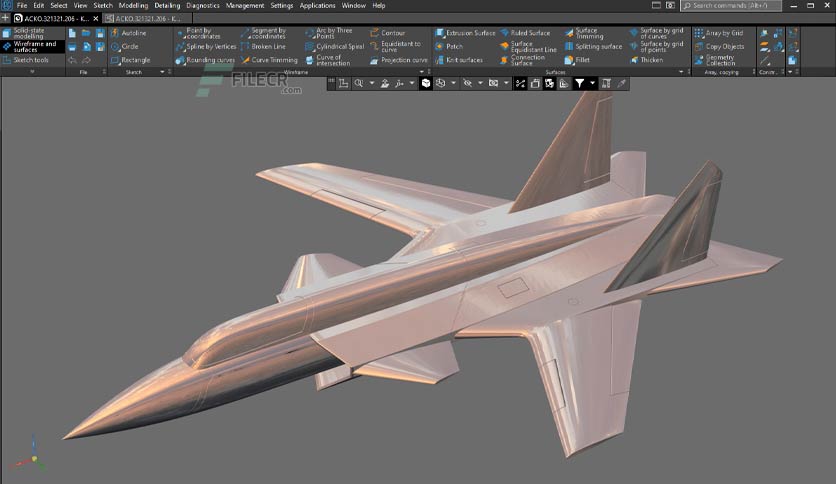836x484 pixels.
Task: Add new tab with plus button
Action: (5, 18)
